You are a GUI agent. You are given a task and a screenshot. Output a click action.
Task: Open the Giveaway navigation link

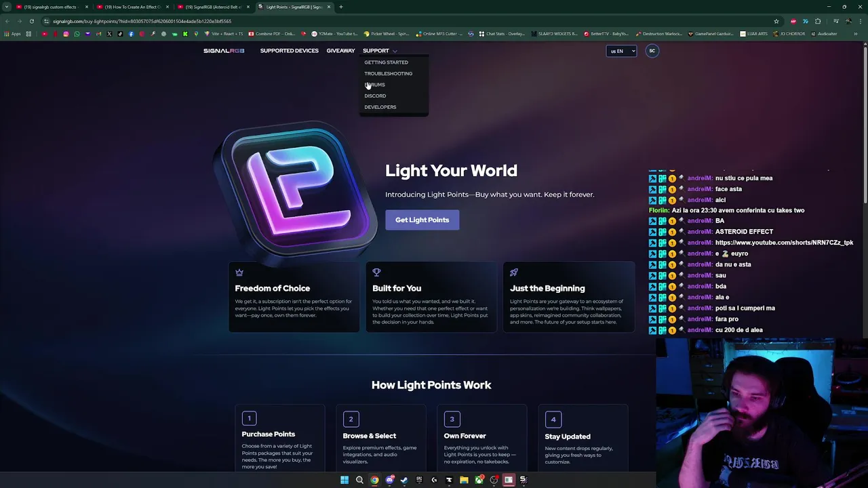340,51
